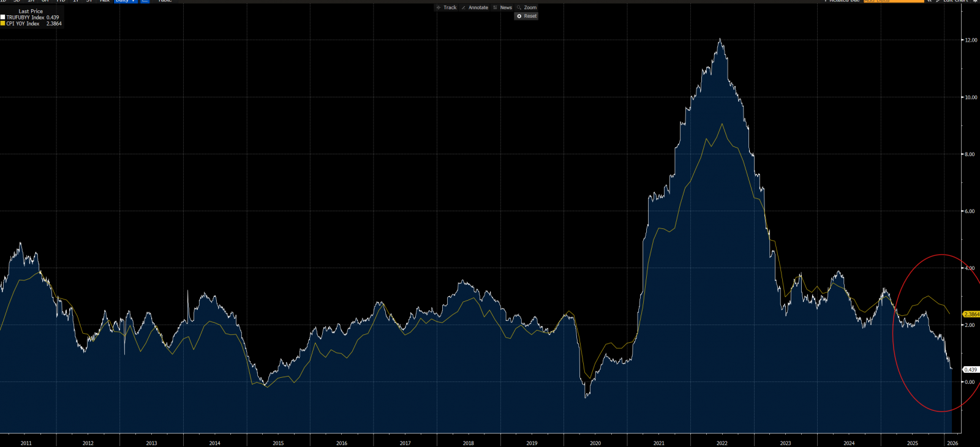Image resolution: width=980 pixels, height=447 pixels.
Task: Open the Daily periodicity dropdown
Action: coord(125,1)
